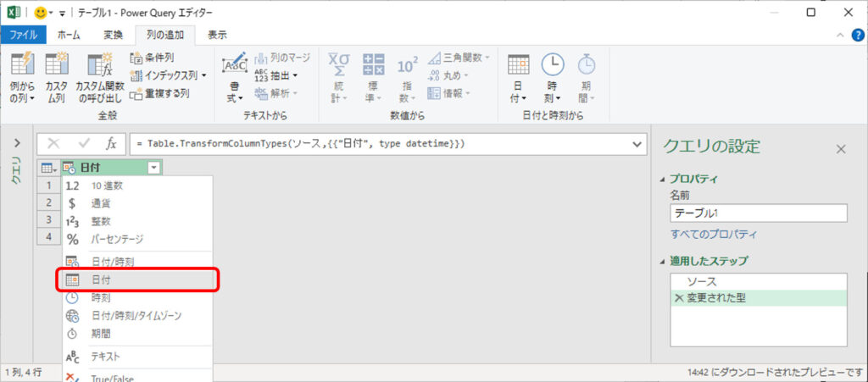This screenshot has height=382, width=868.
Task: Choose 日付/時刻/タイムゾーン data type
Action: pos(137,316)
